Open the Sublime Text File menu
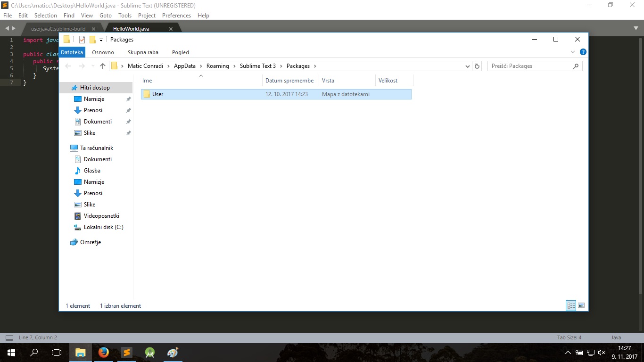Image resolution: width=644 pixels, height=362 pixels. 8,16
